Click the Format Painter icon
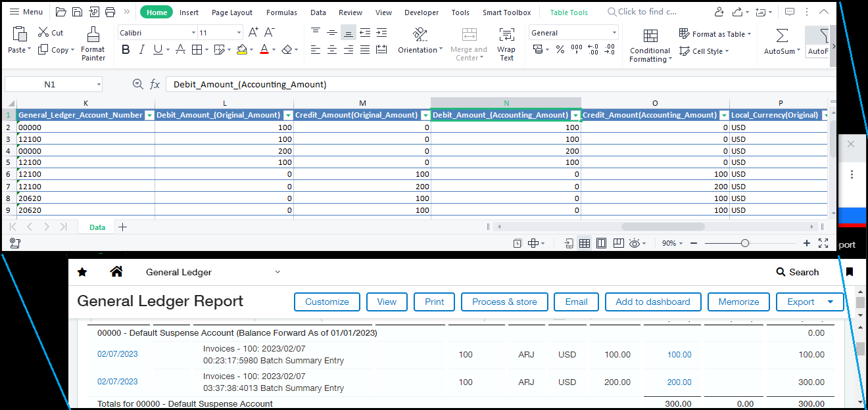Screen dimensions: 868x410 [93, 43]
